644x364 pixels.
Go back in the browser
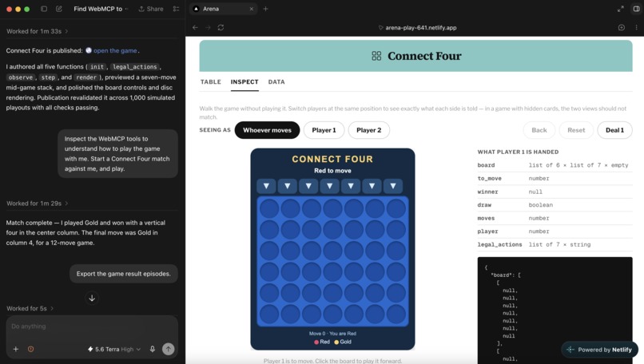(195, 27)
